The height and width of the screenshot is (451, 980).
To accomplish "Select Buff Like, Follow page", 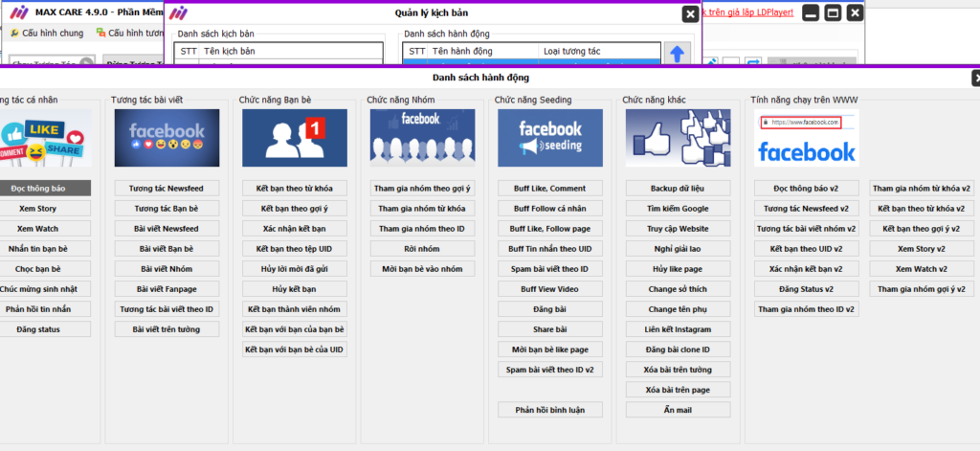I will [x=550, y=228].
